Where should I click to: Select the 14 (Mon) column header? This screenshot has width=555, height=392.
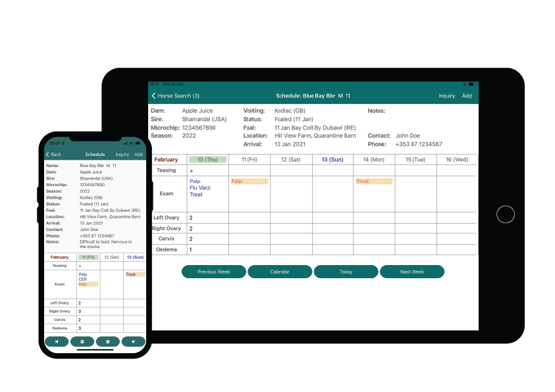click(x=374, y=160)
